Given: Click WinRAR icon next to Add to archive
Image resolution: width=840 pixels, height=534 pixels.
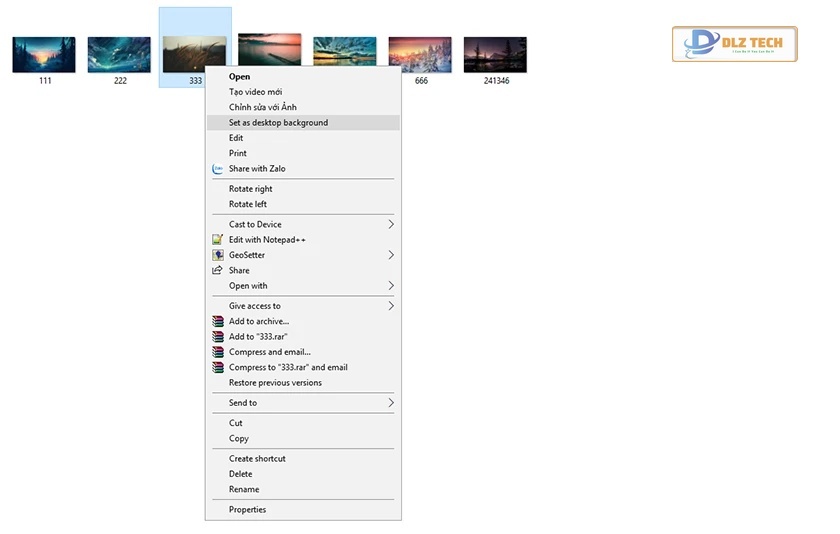Looking at the screenshot, I should tap(218, 322).
